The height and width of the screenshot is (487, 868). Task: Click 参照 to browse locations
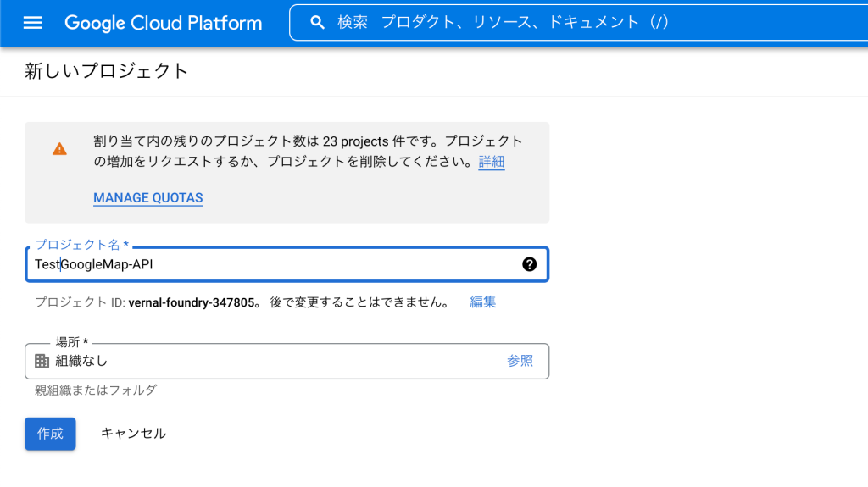pyautogui.click(x=520, y=361)
